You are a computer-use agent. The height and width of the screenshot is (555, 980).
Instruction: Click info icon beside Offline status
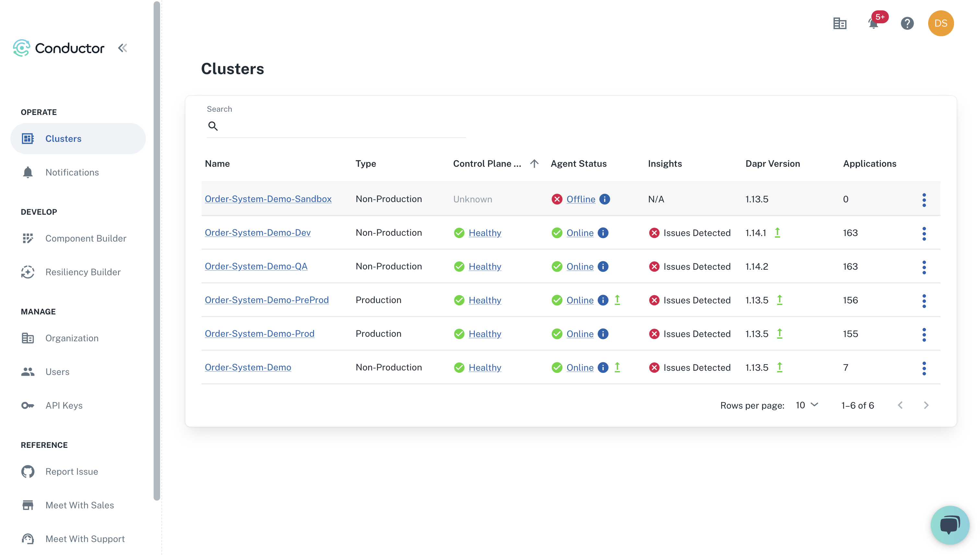pyautogui.click(x=605, y=199)
